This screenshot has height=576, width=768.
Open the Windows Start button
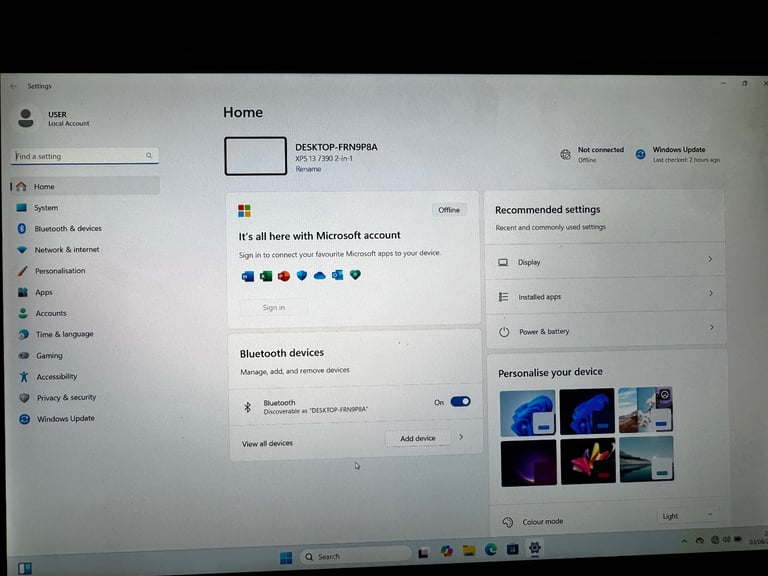[286, 558]
